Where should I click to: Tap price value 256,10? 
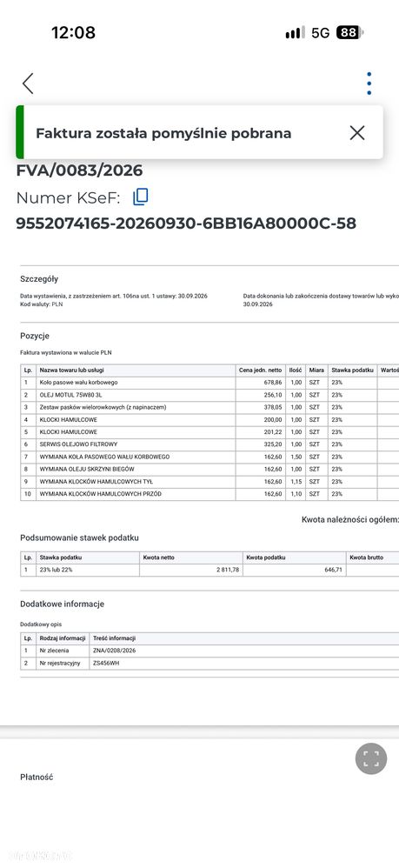[x=273, y=395]
